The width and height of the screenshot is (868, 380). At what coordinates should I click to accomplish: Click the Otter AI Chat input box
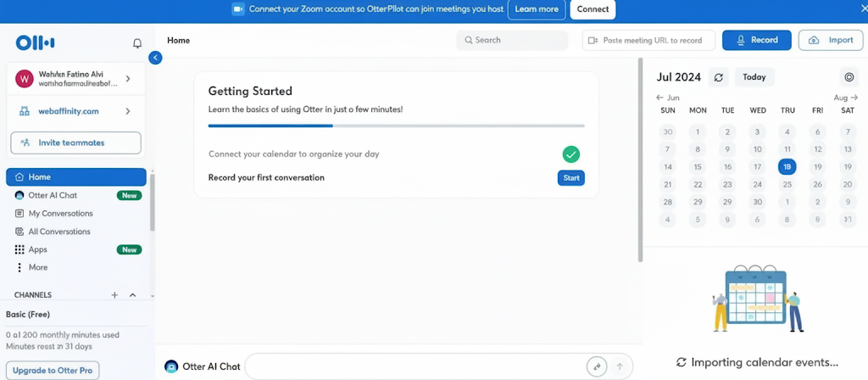click(438, 366)
